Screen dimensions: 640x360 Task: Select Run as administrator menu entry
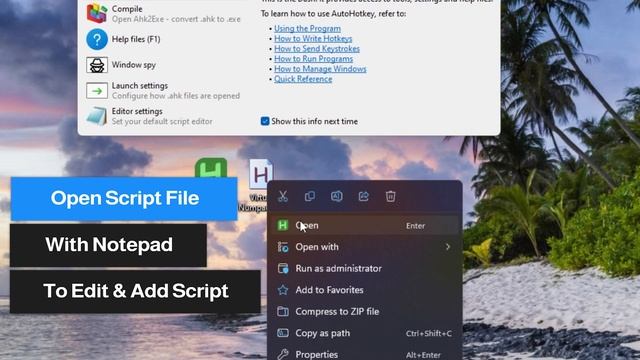point(364,269)
